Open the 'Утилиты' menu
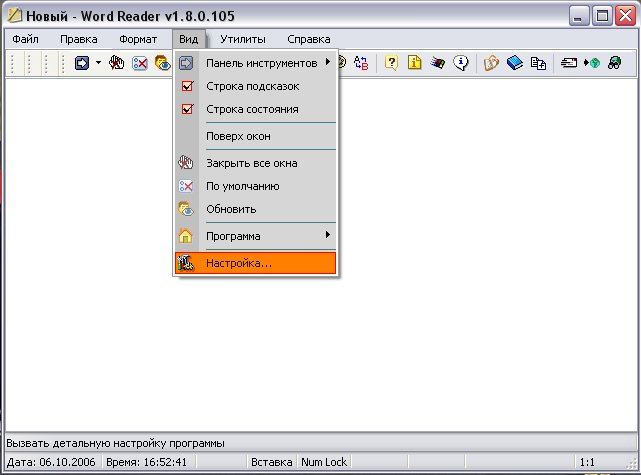The height and width of the screenshot is (475, 641). (243, 39)
